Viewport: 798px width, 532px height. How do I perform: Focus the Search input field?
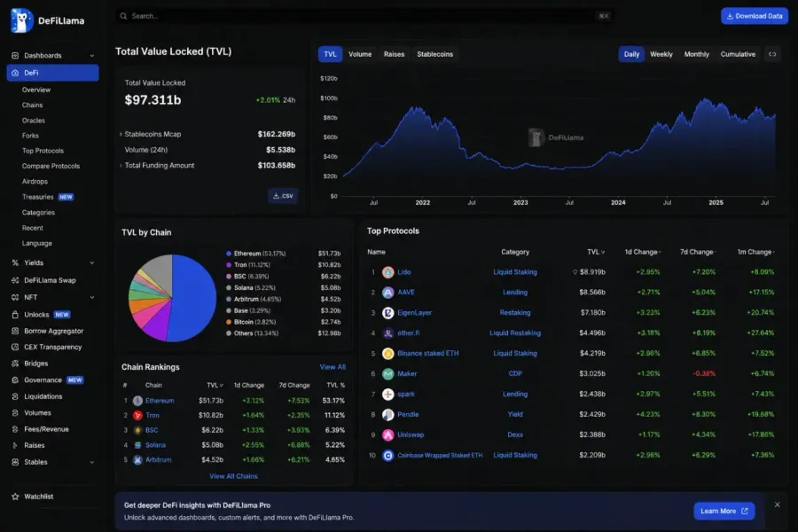click(364, 16)
